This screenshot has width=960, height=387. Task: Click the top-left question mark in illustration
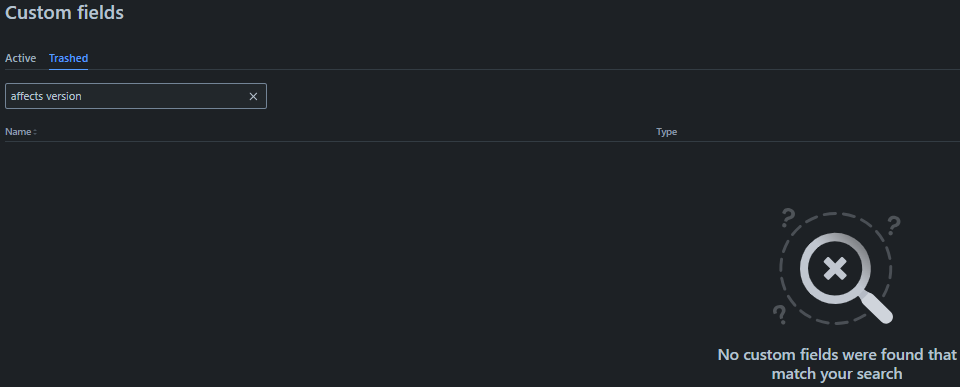(x=788, y=218)
